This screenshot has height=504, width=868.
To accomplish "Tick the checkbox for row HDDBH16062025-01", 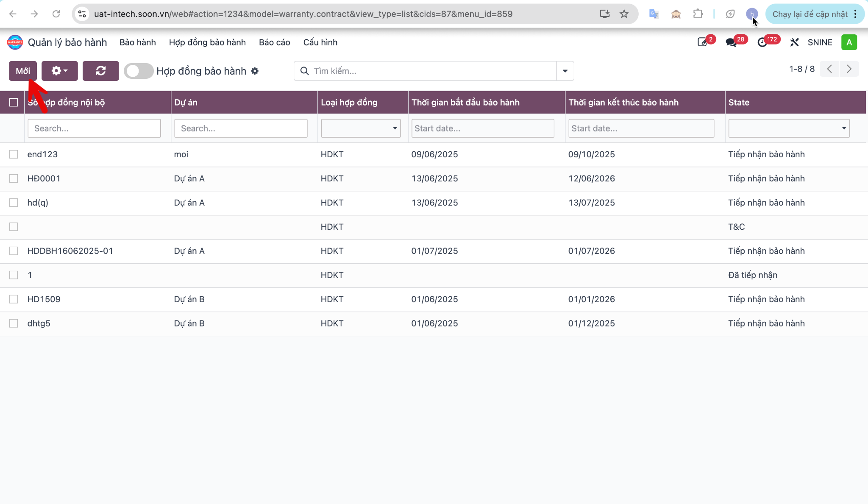I will pos(14,251).
